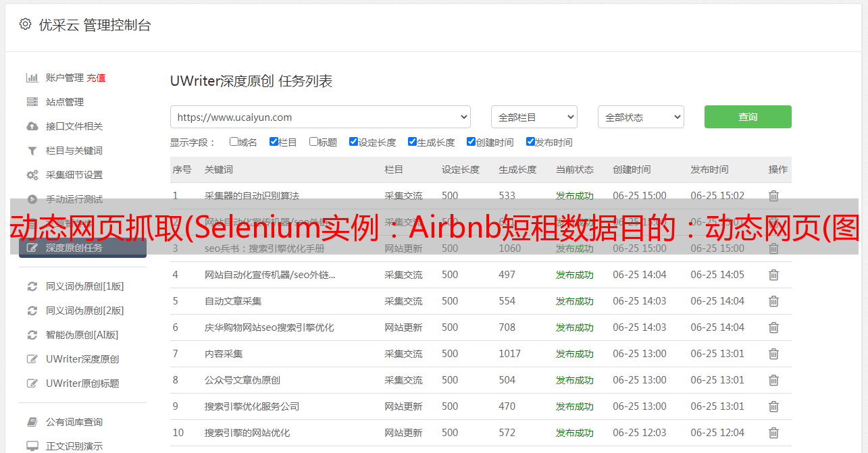Delete row 7 内容采集 with trash icon

pyautogui.click(x=774, y=354)
